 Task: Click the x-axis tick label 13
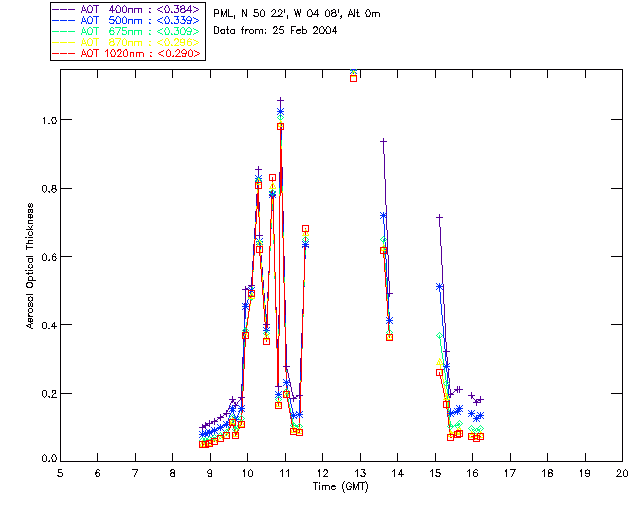point(360,473)
